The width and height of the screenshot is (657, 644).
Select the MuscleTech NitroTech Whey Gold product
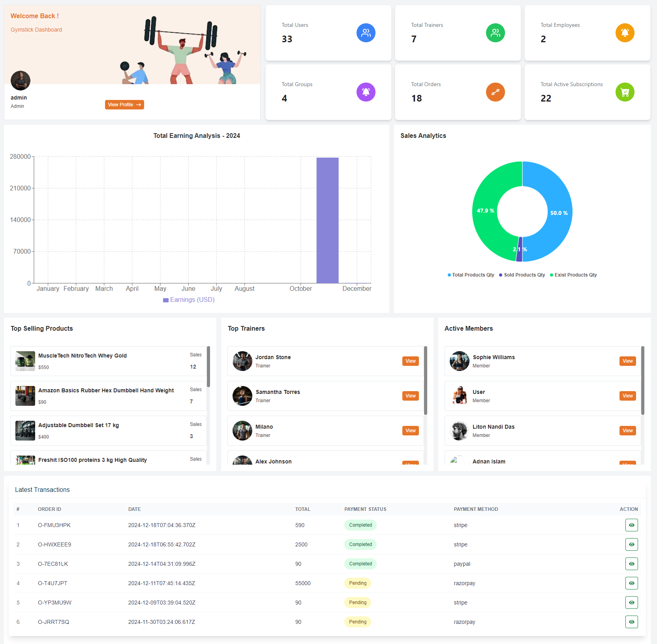click(x=83, y=356)
